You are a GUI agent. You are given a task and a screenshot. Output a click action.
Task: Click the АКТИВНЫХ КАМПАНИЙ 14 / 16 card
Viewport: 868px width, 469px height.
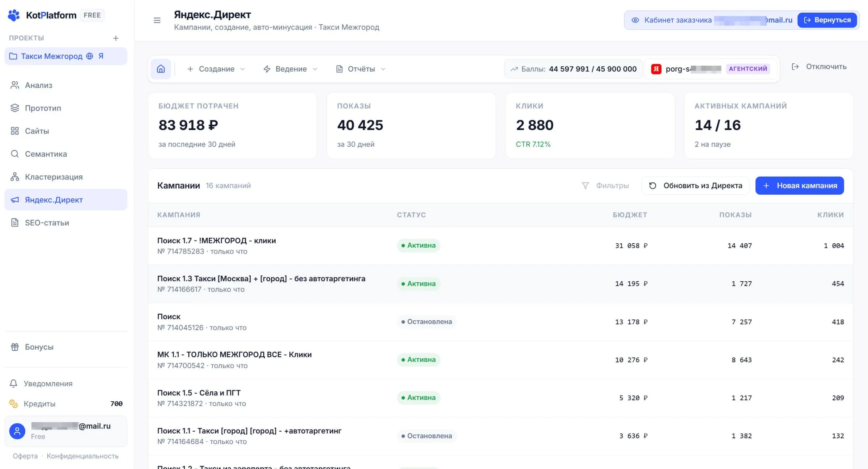pyautogui.click(x=769, y=126)
